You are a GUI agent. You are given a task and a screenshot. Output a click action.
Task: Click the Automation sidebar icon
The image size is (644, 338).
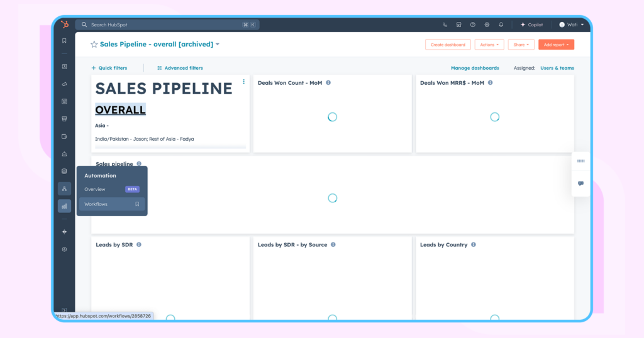click(x=65, y=188)
